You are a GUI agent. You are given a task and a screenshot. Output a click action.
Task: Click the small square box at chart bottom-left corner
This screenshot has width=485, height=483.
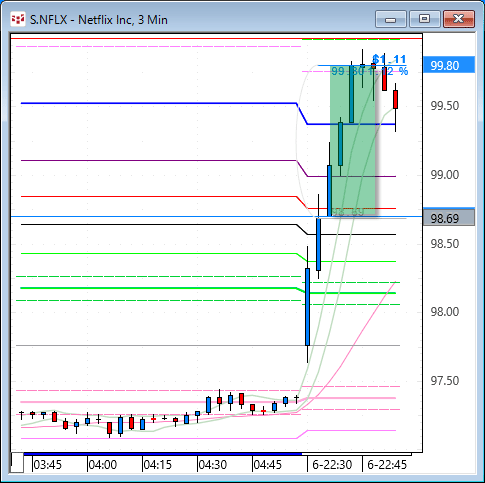point(17,462)
